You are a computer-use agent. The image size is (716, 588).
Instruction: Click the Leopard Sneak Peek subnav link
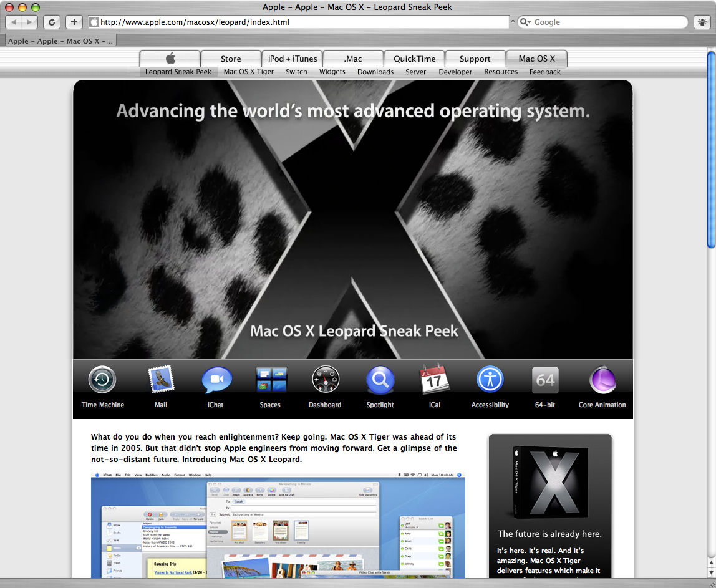(178, 72)
